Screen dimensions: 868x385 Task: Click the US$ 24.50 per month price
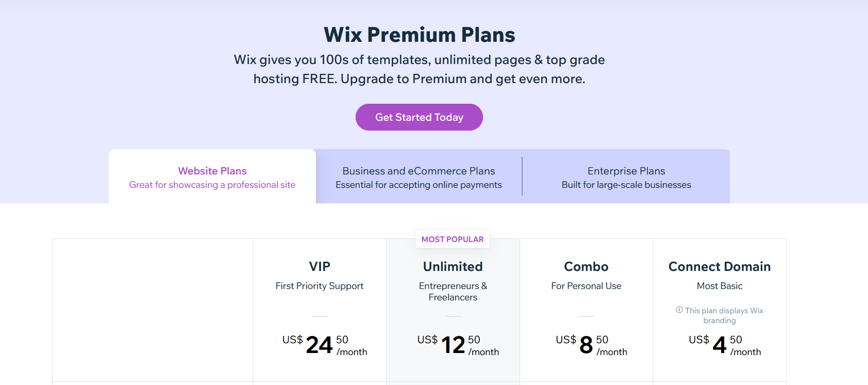[325, 345]
